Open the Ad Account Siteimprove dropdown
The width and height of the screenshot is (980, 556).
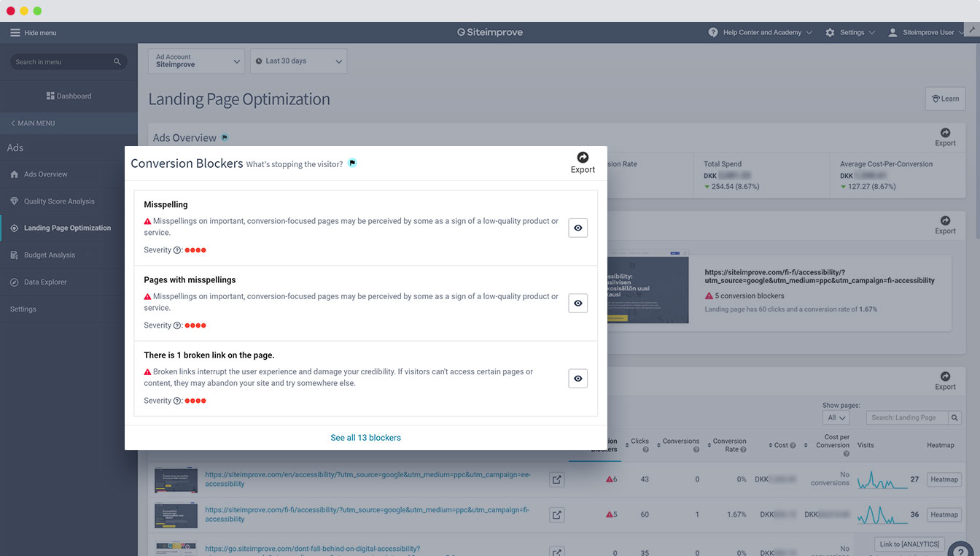pyautogui.click(x=197, y=61)
